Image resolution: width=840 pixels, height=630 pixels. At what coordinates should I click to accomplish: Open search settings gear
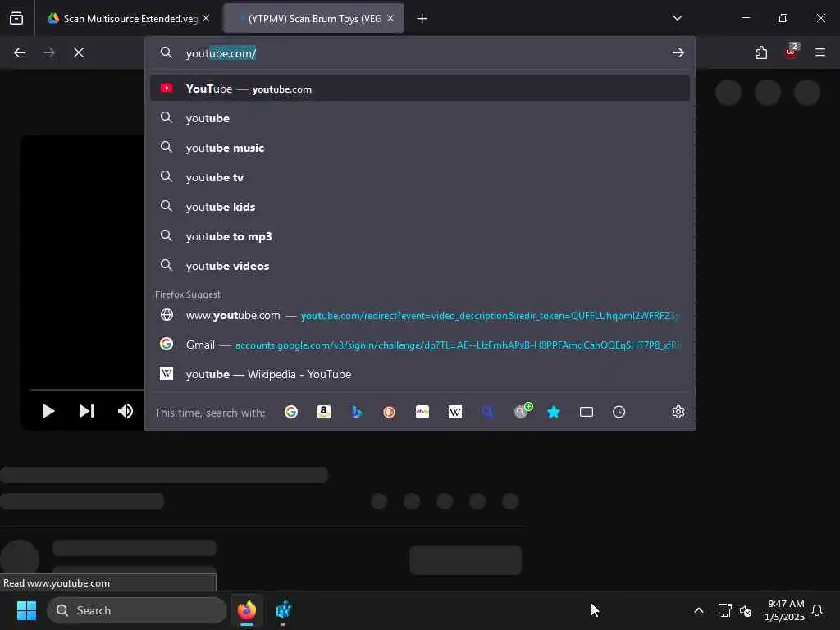pos(678,412)
